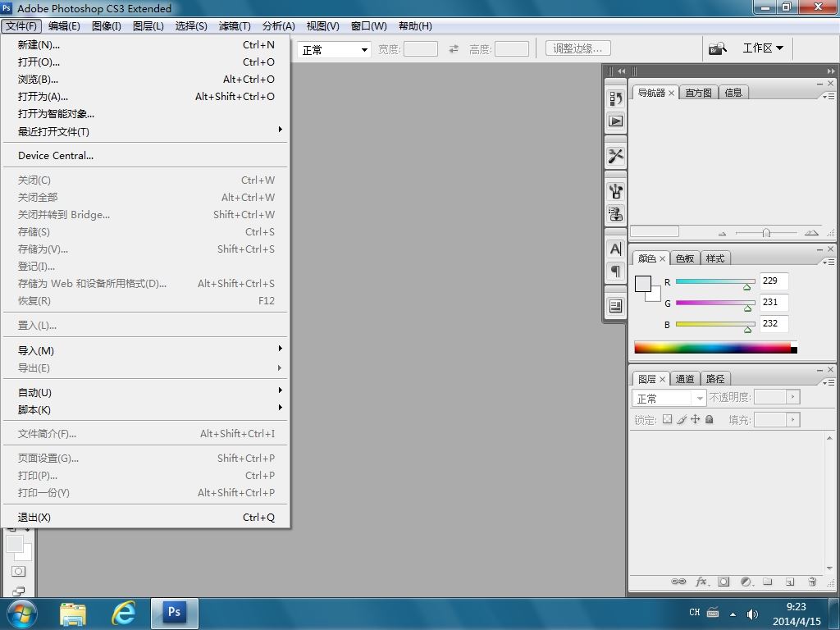Click the Layers panel scroll down arrow
The height and width of the screenshot is (630, 840).
coord(829,568)
